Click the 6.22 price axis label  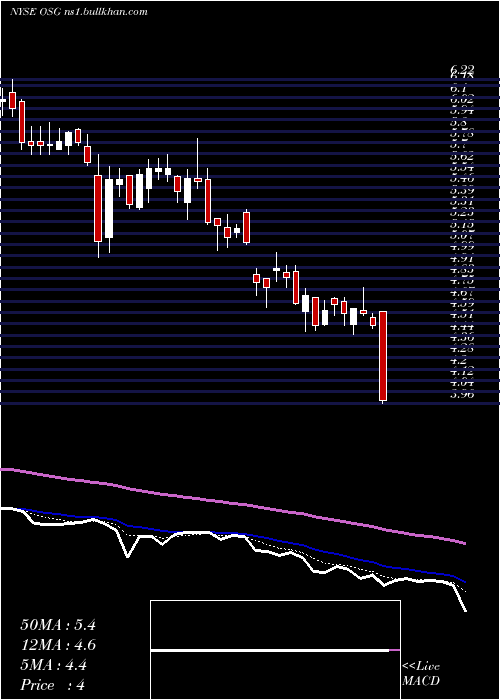tap(462, 68)
